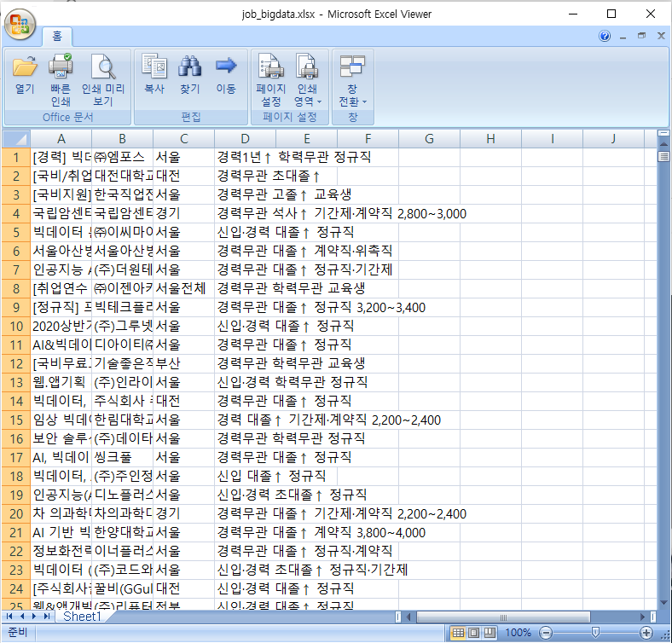Viewport: 672px width, 643px height.
Task: Go to previous sheet tab arrow
Action: tap(22, 617)
